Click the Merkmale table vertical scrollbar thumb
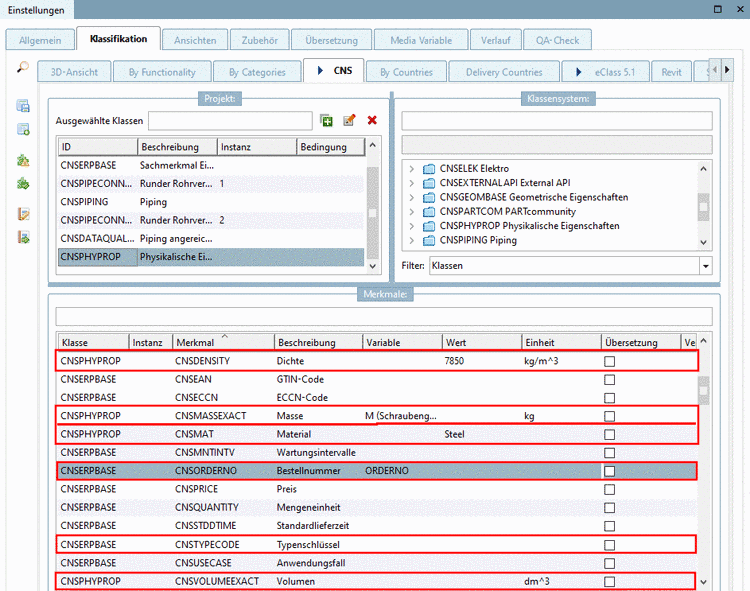750x591 pixels. click(x=704, y=388)
